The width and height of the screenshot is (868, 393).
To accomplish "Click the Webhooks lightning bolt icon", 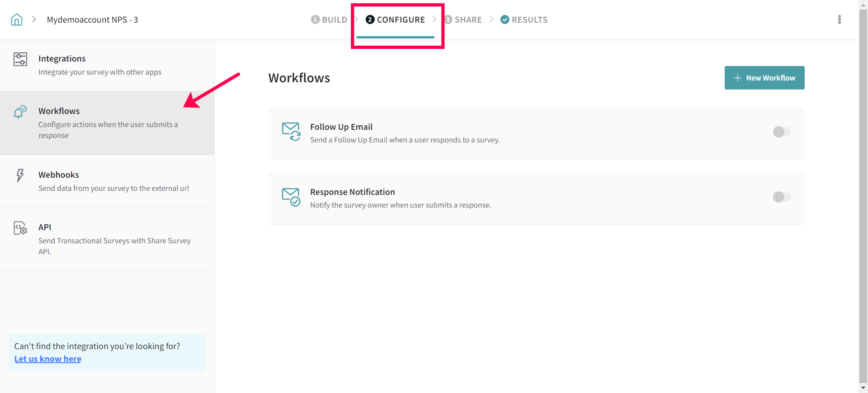I will click(20, 175).
